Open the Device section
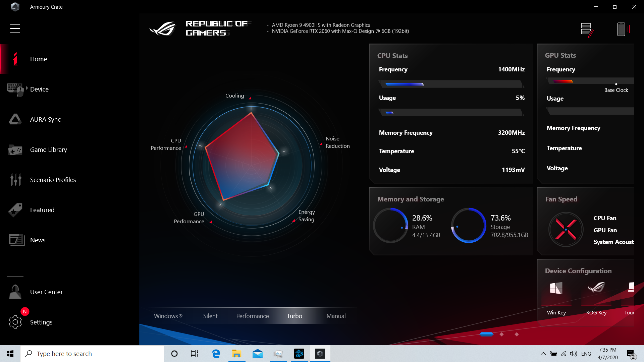This screenshot has height=362, width=644. (x=39, y=89)
